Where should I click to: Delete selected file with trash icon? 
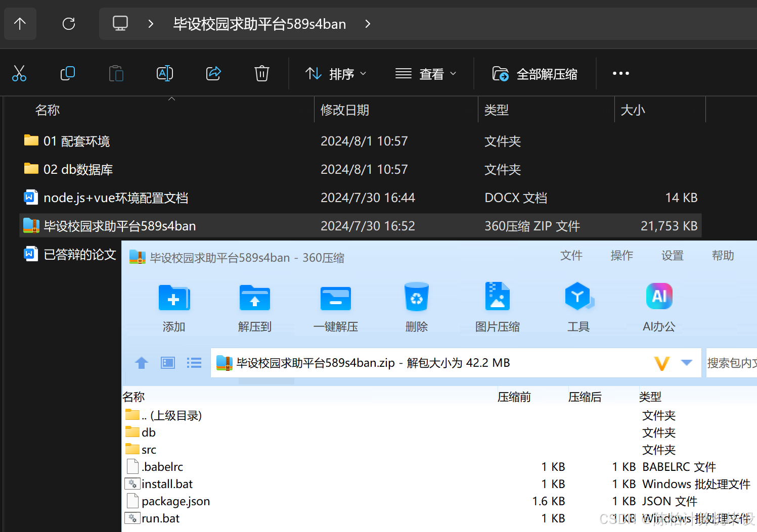point(261,74)
